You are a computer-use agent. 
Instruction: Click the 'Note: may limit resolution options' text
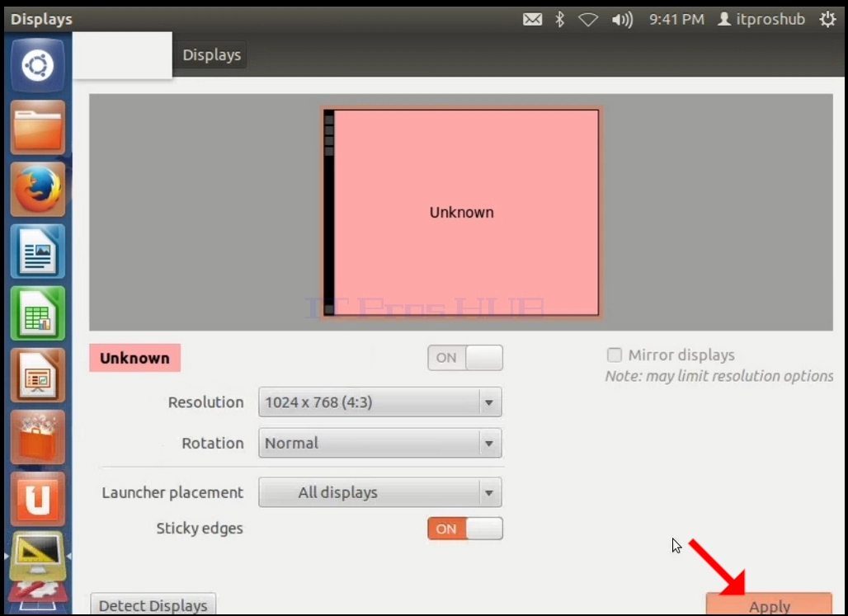[x=718, y=376]
